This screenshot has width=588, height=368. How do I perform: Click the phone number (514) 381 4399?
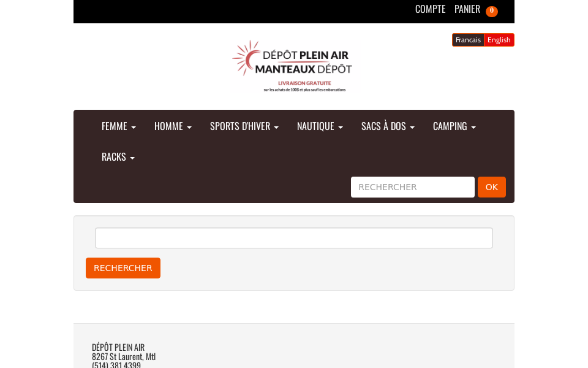pos(116,364)
